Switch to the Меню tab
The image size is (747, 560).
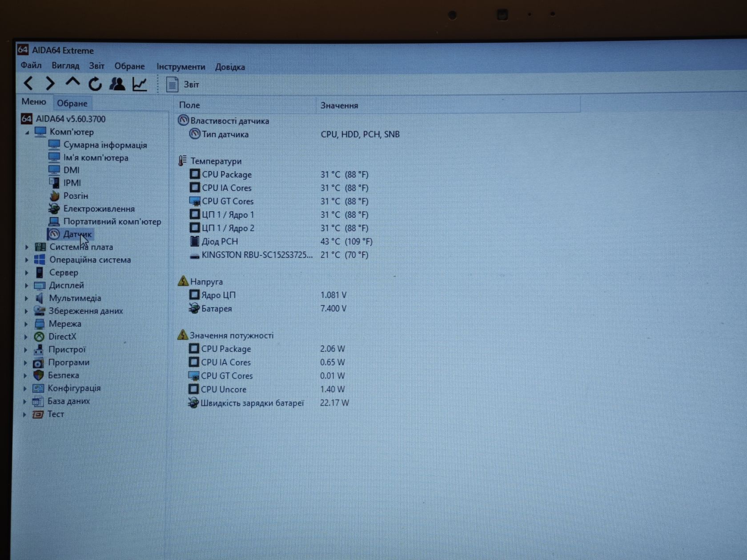coord(34,102)
